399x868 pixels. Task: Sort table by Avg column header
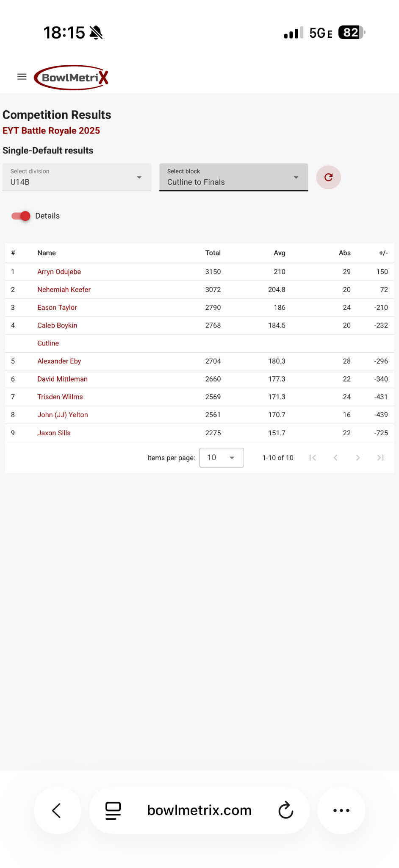pos(279,253)
